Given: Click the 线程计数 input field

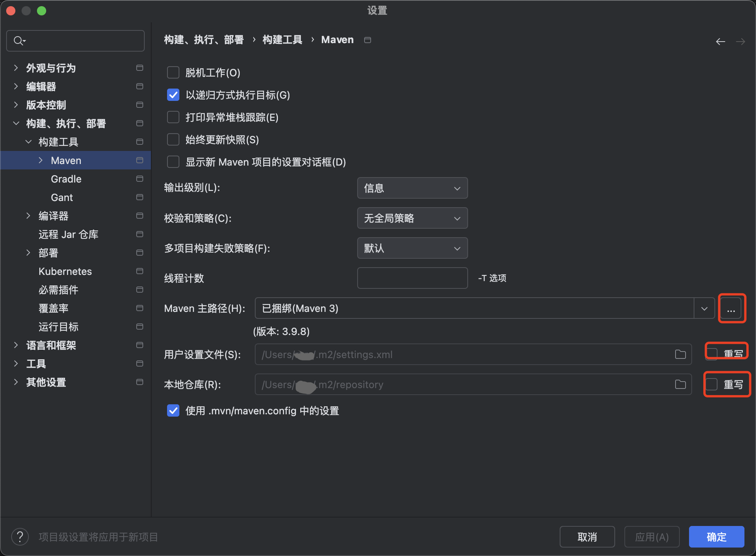Looking at the screenshot, I should pyautogui.click(x=412, y=278).
